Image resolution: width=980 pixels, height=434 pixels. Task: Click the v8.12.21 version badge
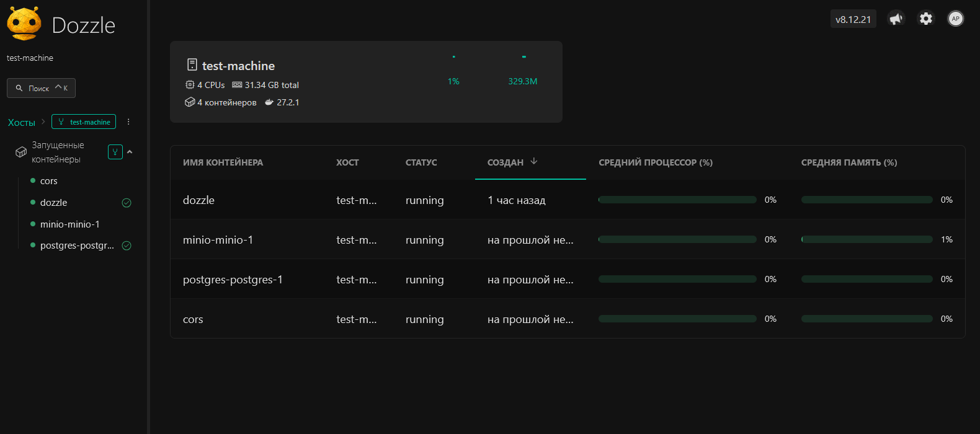coord(853,19)
